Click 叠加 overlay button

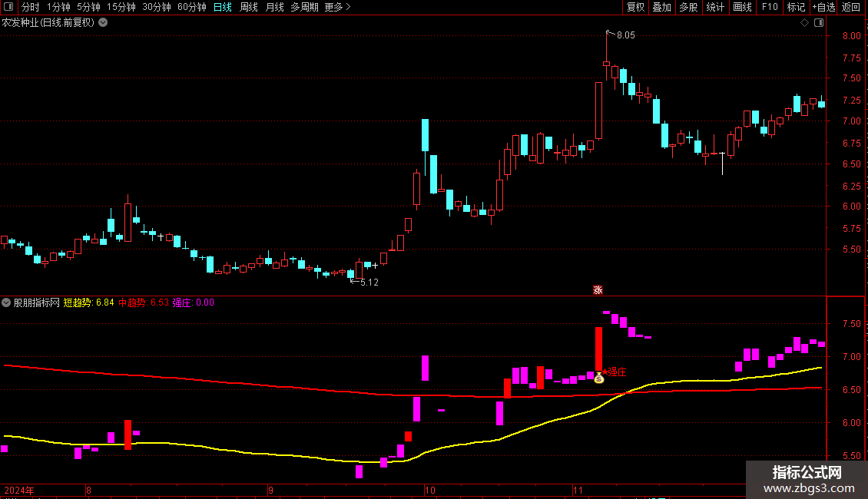pos(661,7)
